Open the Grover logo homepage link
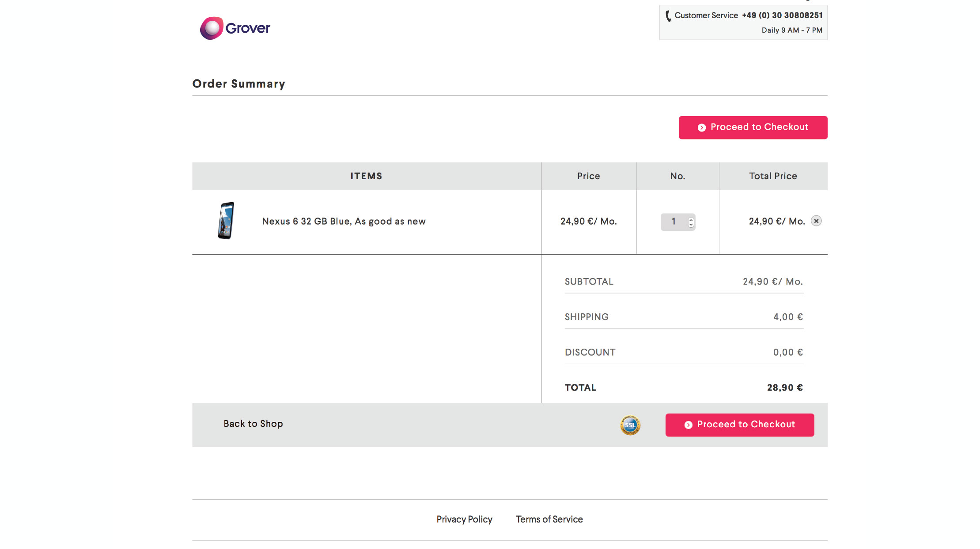Viewport: 980px width, 549px height. click(235, 28)
